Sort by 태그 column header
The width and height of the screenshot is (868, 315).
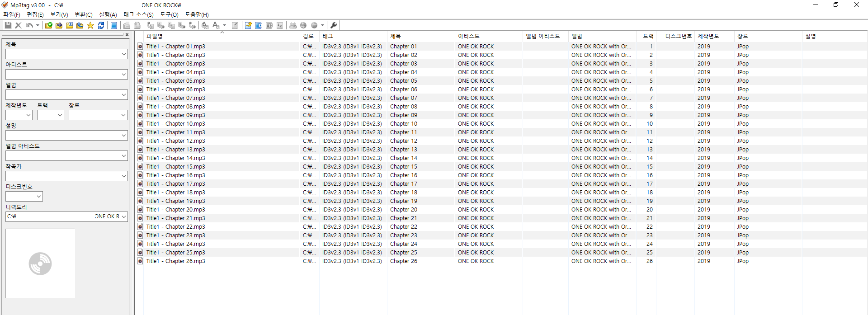353,36
